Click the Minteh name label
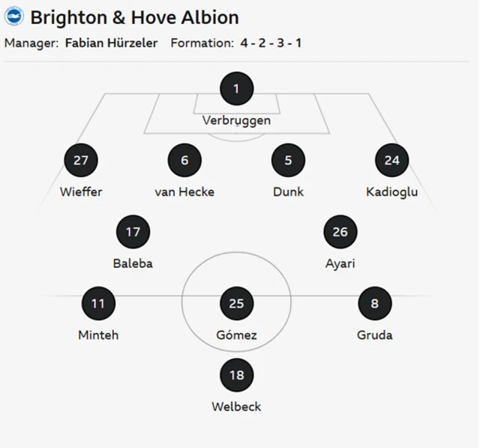480x448 pixels. (98, 335)
